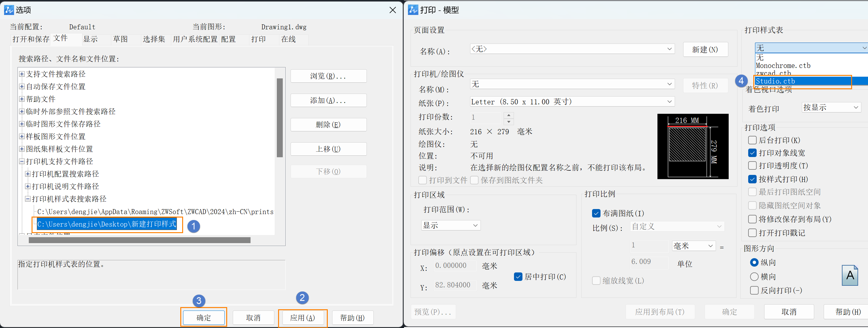Enable 打印透明度(T) checkbox

pyautogui.click(x=752, y=165)
